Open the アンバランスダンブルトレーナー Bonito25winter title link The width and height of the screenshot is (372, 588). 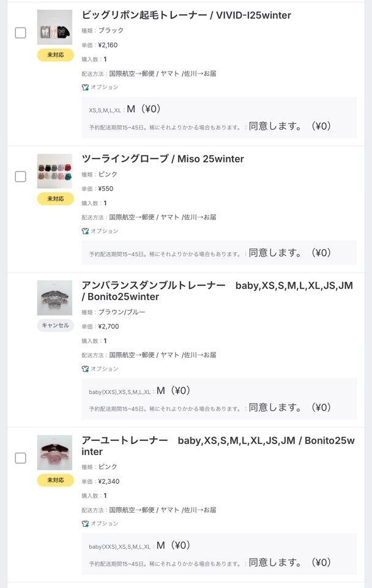pyautogui.click(x=217, y=291)
